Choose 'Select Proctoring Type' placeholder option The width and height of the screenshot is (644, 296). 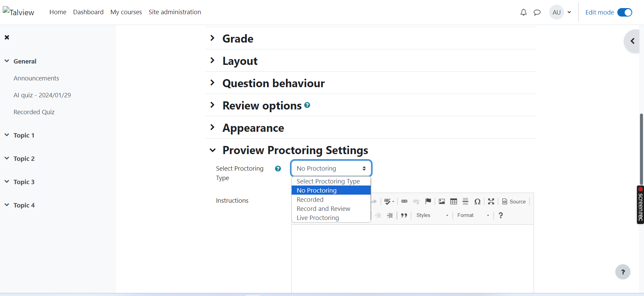[331, 181]
